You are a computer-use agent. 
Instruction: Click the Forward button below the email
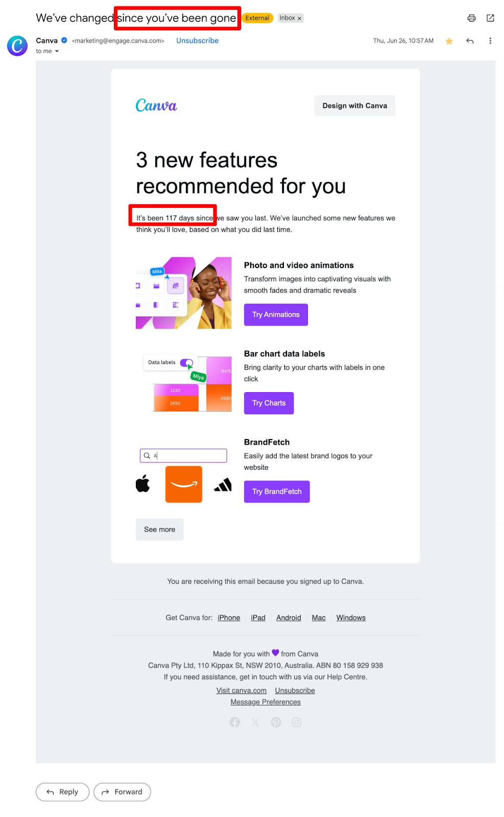[122, 792]
